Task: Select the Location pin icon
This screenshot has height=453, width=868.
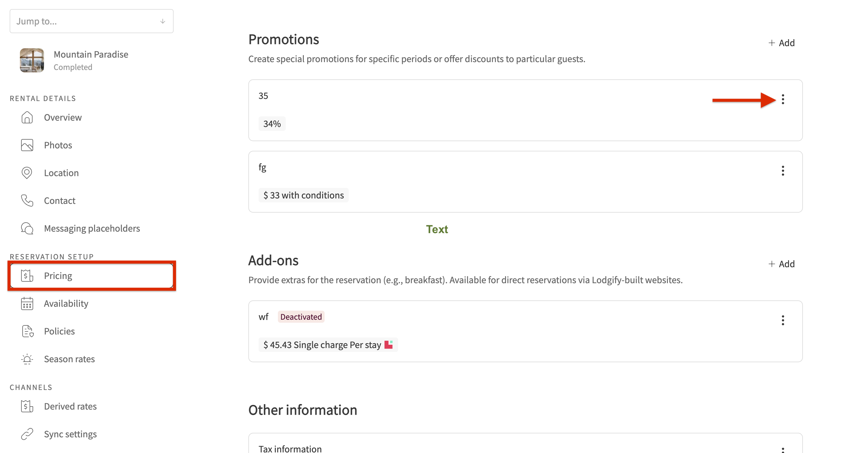Action: pyautogui.click(x=27, y=173)
